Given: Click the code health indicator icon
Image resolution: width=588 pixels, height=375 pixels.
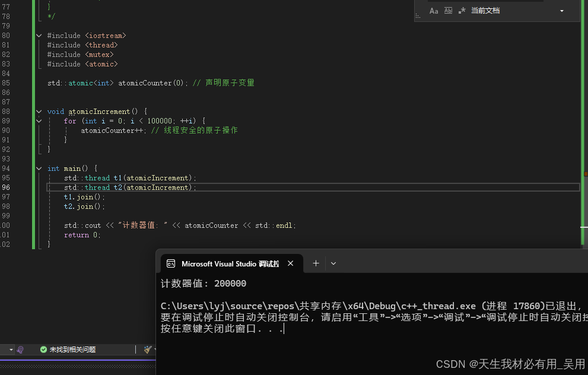Looking at the screenshot, I should [20, 349].
